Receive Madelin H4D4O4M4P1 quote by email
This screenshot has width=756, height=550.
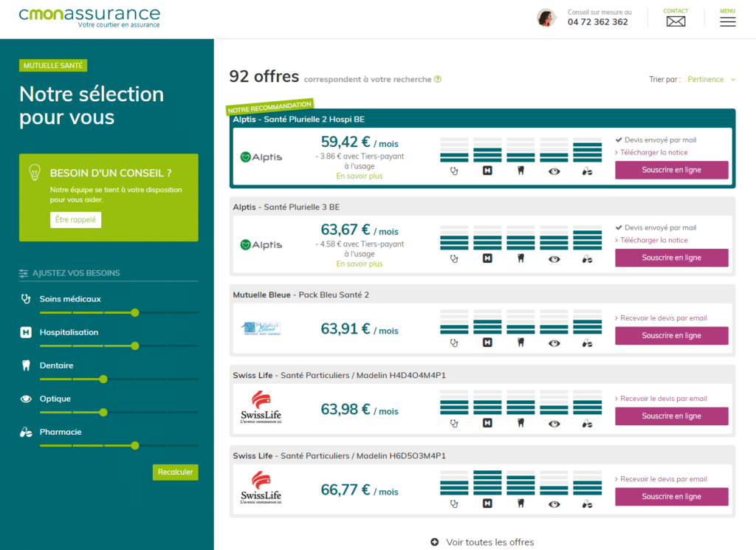click(x=661, y=399)
